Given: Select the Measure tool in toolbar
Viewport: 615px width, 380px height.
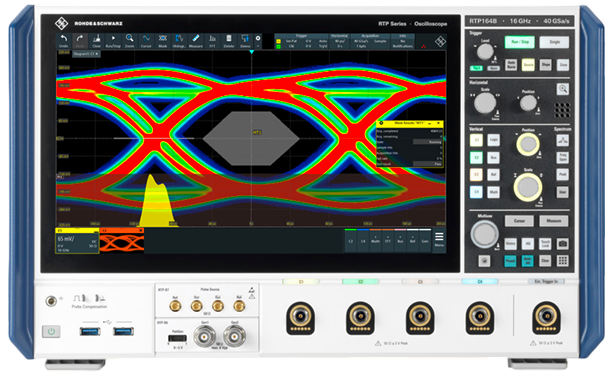Looking at the screenshot, I should click(196, 41).
